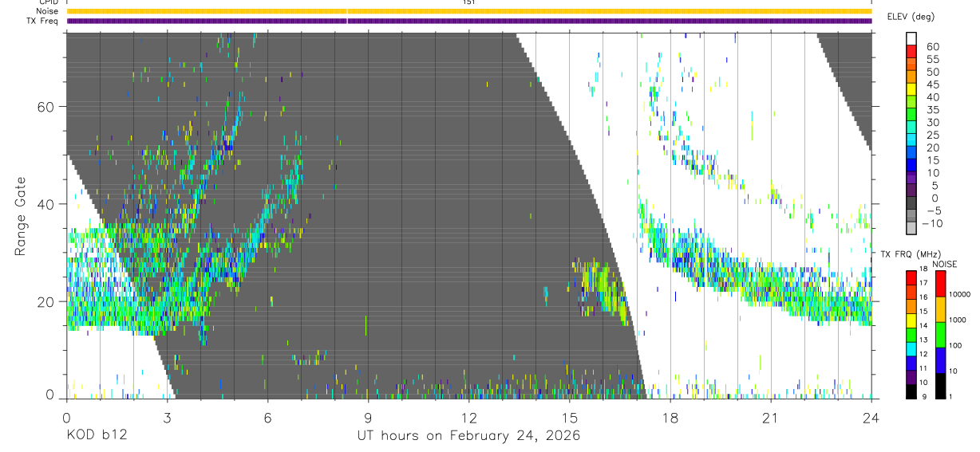
Task: Select the yellow 14–15 MHz TX FRQ swatch
Action: coord(911,320)
